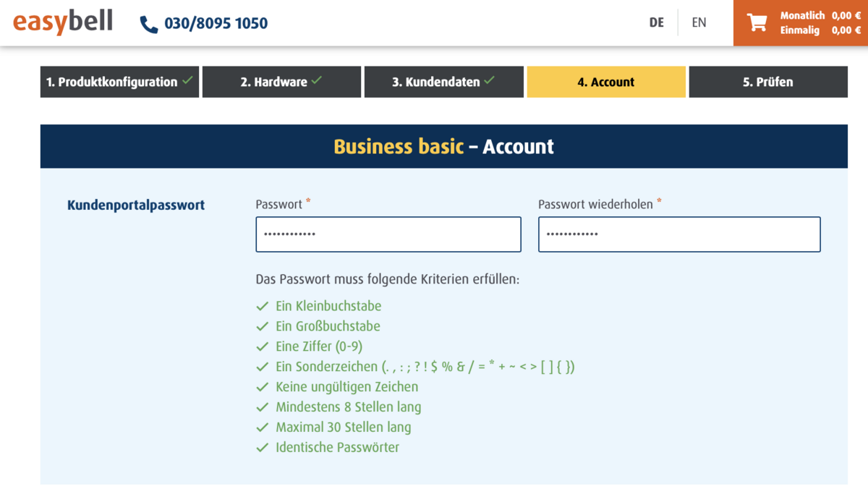868x489 pixels.
Task: Open the shopping cart icon
Action: [757, 23]
